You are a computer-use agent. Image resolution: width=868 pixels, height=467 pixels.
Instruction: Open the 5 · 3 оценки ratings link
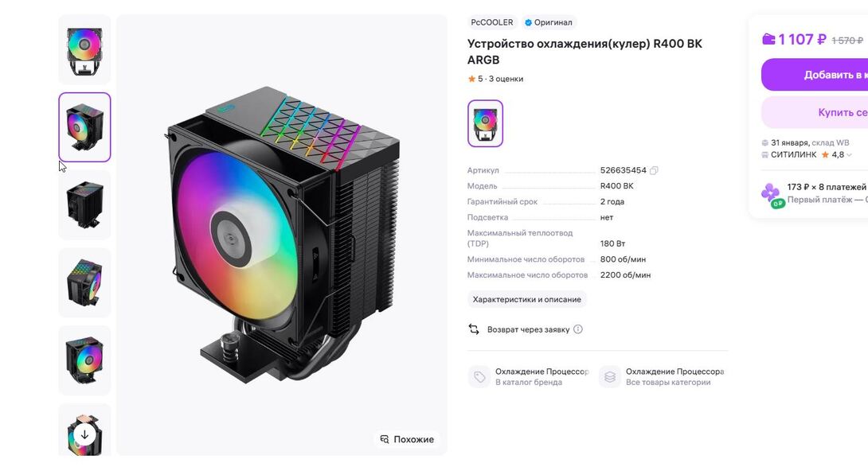point(495,79)
